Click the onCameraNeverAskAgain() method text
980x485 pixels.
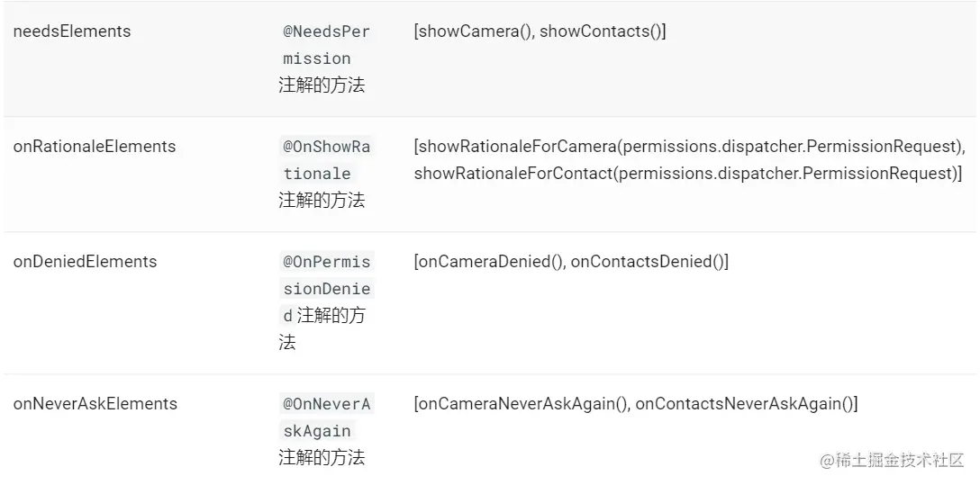(x=522, y=404)
